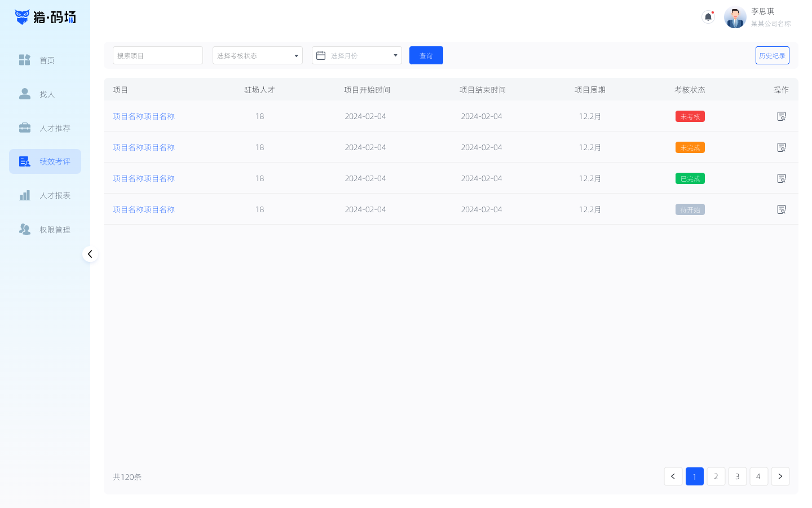This screenshot has height=508, width=812.
Task: Click the view icon in 已完成 row
Action: pos(781,178)
